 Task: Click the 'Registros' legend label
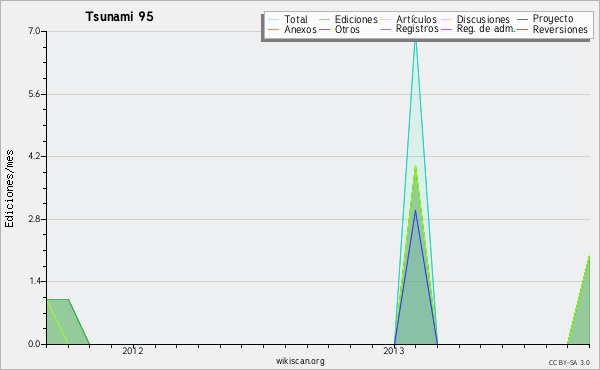[x=417, y=29]
